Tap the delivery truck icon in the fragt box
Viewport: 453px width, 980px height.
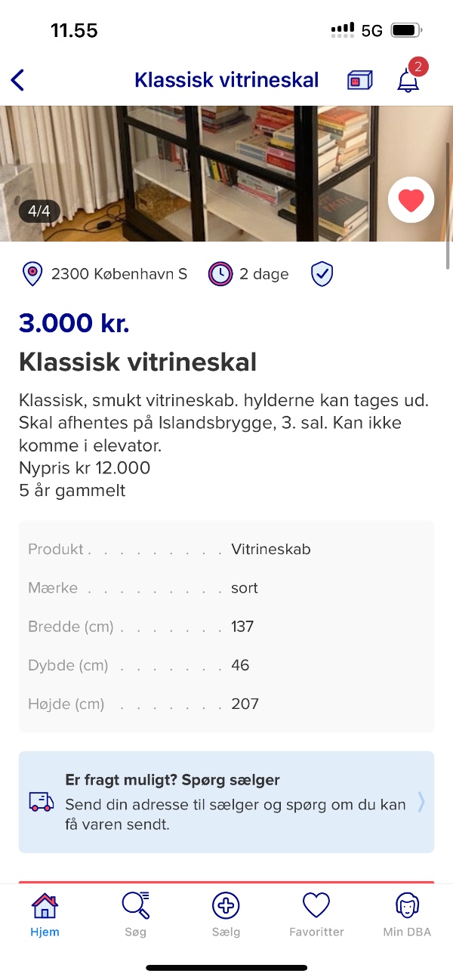[41, 802]
